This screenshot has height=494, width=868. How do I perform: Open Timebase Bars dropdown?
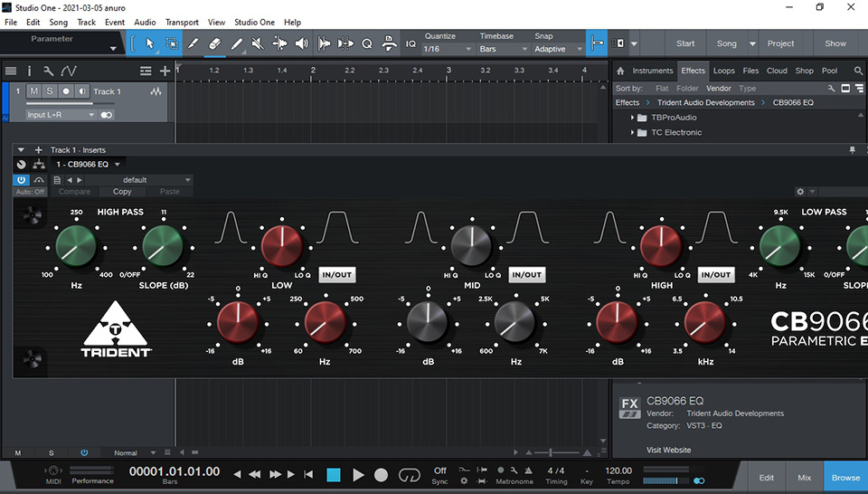tap(504, 49)
